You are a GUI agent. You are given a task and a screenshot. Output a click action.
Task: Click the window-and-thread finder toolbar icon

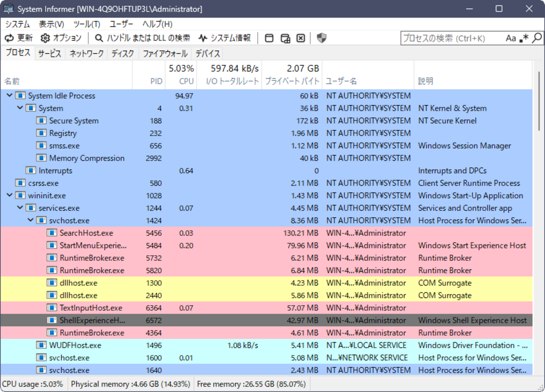click(285, 38)
